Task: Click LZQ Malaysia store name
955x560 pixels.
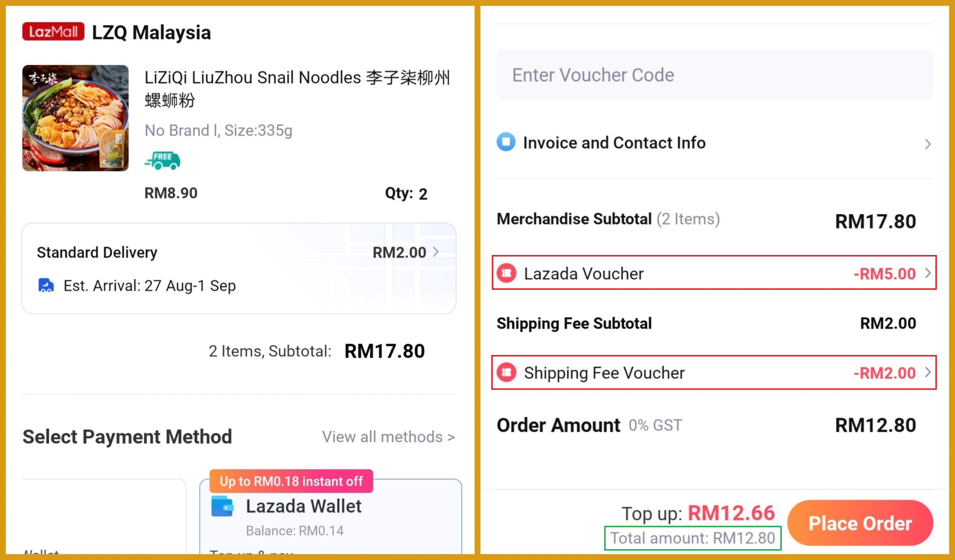Action: (x=151, y=32)
